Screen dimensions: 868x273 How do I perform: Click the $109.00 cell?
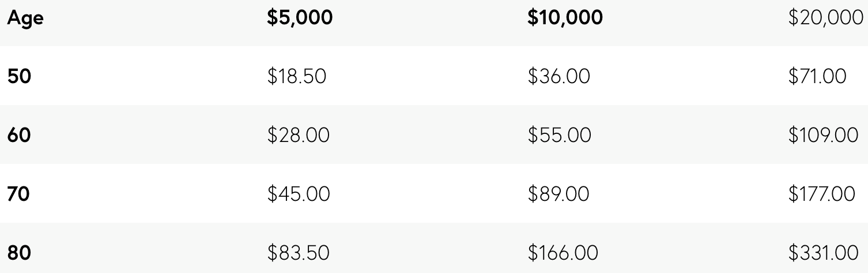tap(824, 136)
